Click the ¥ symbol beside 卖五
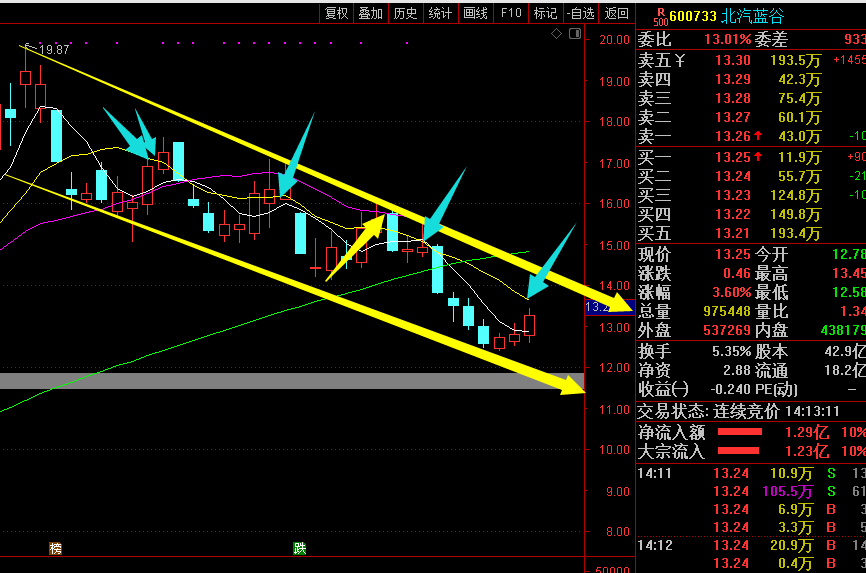Screen dimensions: 866x573 [x=680, y=60]
